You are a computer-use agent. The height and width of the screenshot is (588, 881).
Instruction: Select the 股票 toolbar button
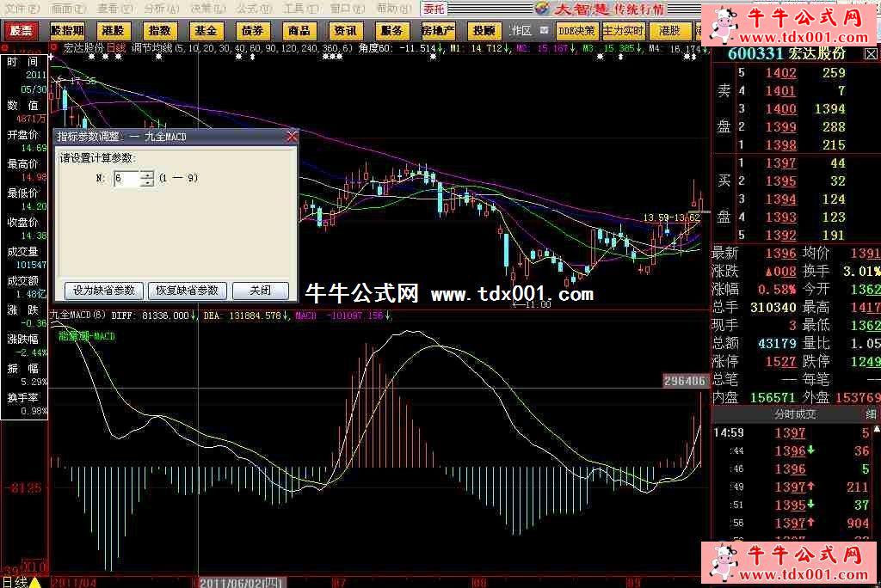[x=21, y=31]
